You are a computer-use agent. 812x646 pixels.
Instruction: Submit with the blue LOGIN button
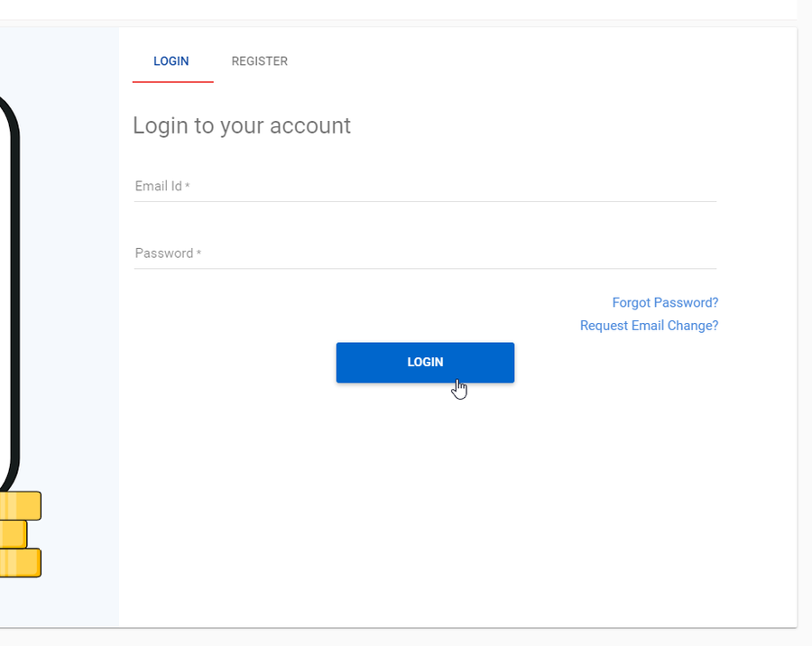click(x=425, y=363)
